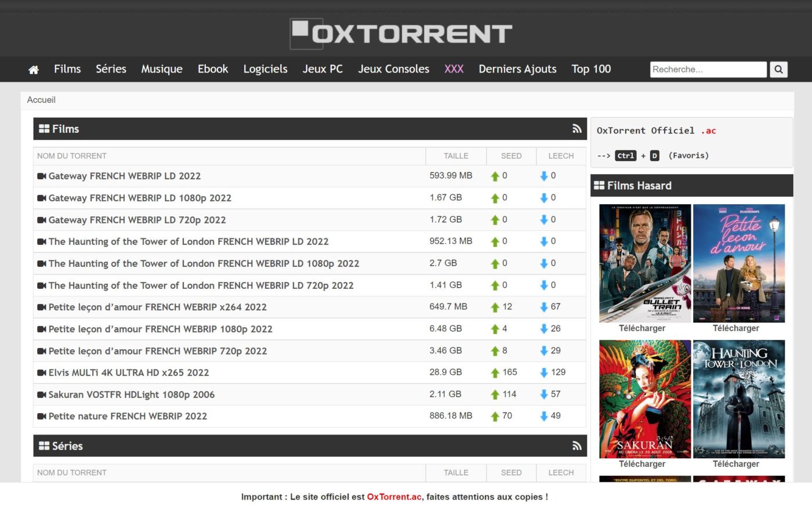
Task: Click the grid icon next to Films Hasard
Action: coord(601,185)
